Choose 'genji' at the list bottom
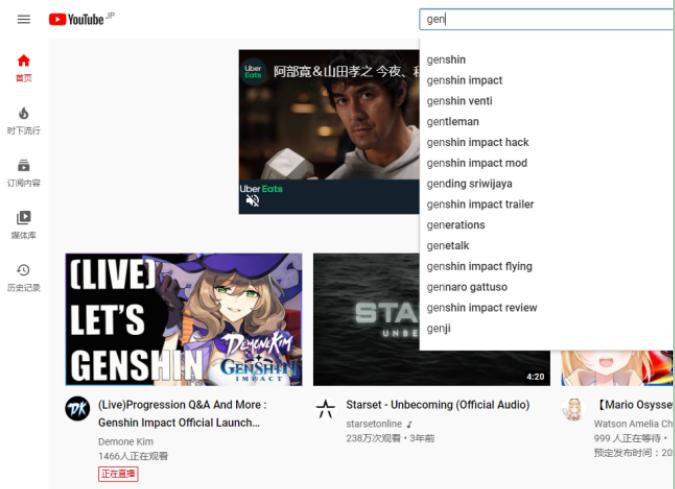Screen dimensions: 675x489 click(x=438, y=328)
